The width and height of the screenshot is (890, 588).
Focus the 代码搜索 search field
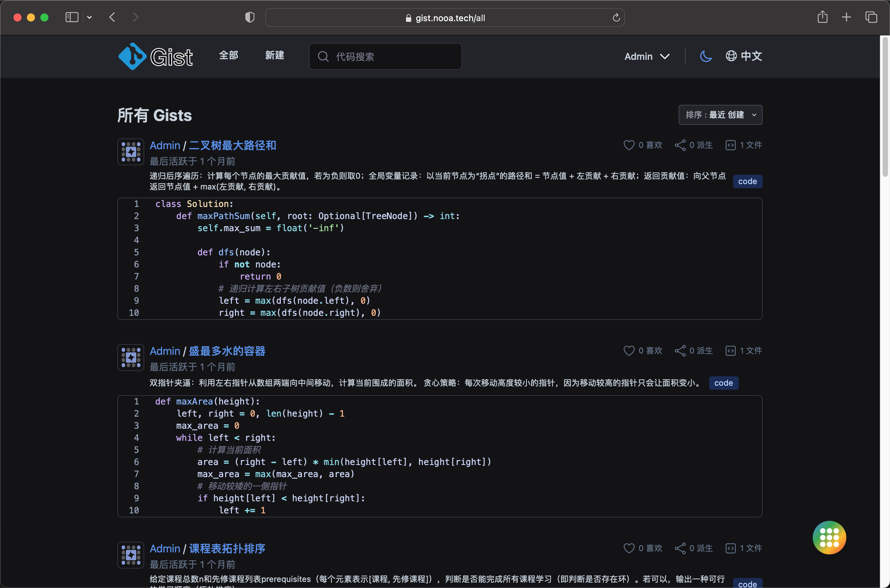pyautogui.click(x=390, y=57)
